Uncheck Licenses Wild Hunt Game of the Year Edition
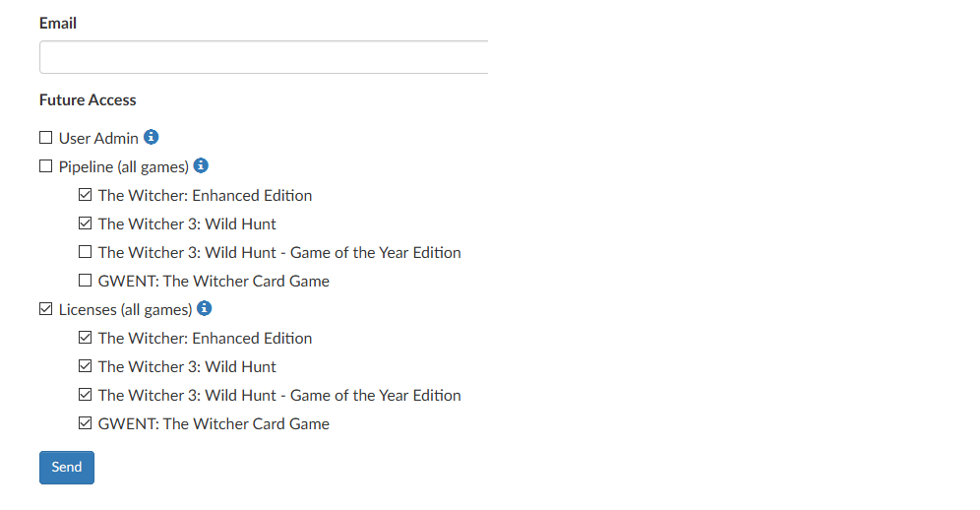 click(85, 394)
